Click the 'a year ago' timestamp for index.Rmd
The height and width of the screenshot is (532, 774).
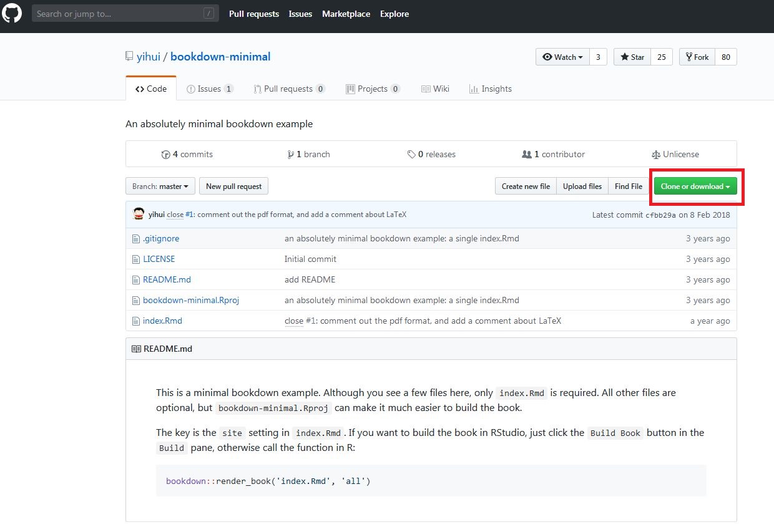tap(710, 321)
